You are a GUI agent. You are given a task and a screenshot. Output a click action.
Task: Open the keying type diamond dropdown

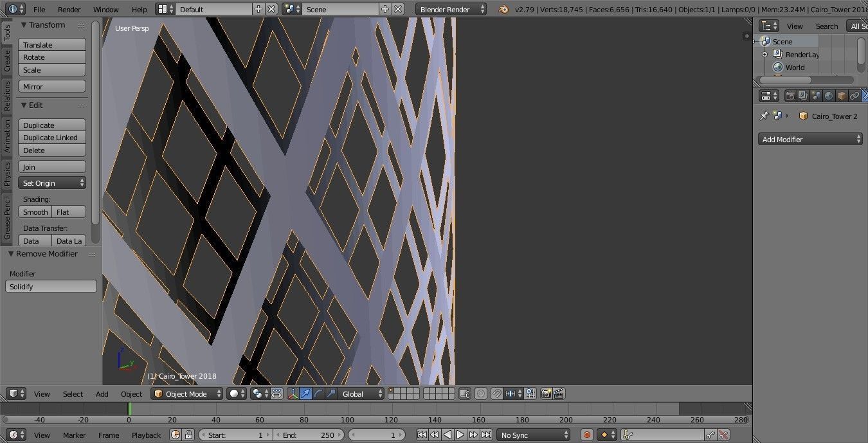(607, 435)
